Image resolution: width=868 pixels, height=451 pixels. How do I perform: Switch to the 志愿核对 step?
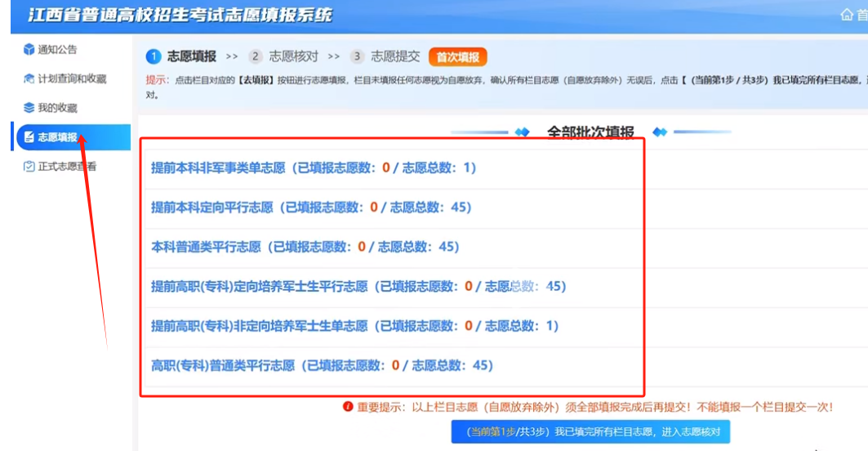(x=293, y=56)
